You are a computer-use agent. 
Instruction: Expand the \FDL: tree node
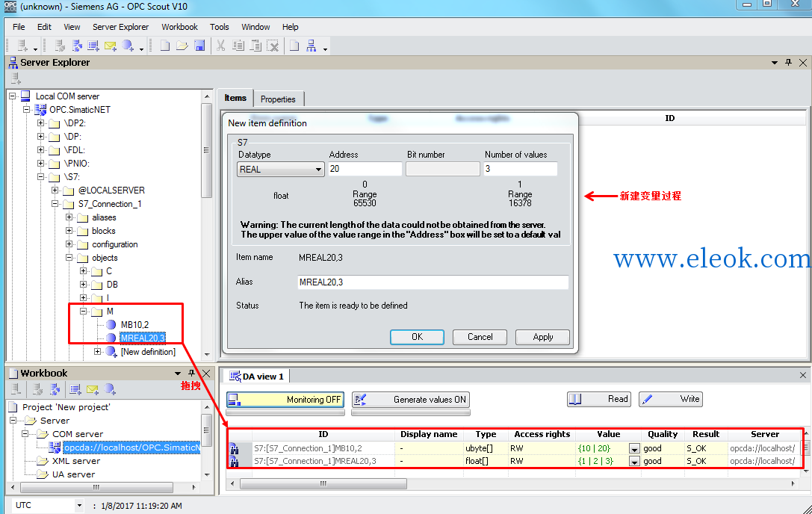click(40, 150)
